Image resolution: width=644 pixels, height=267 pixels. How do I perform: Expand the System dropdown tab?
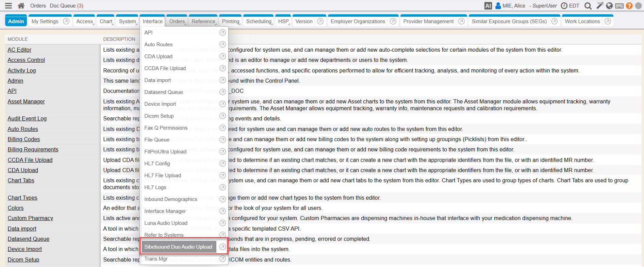click(128, 21)
